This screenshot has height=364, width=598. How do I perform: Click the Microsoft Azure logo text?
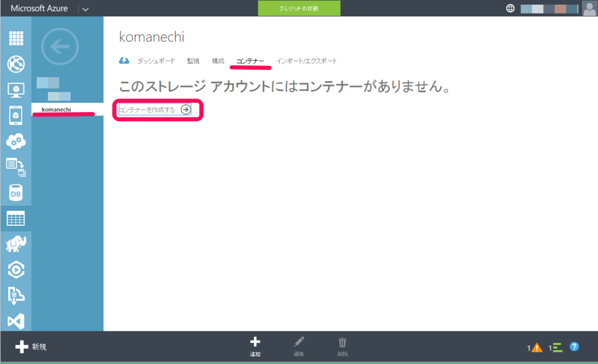pyautogui.click(x=39, y=8)
